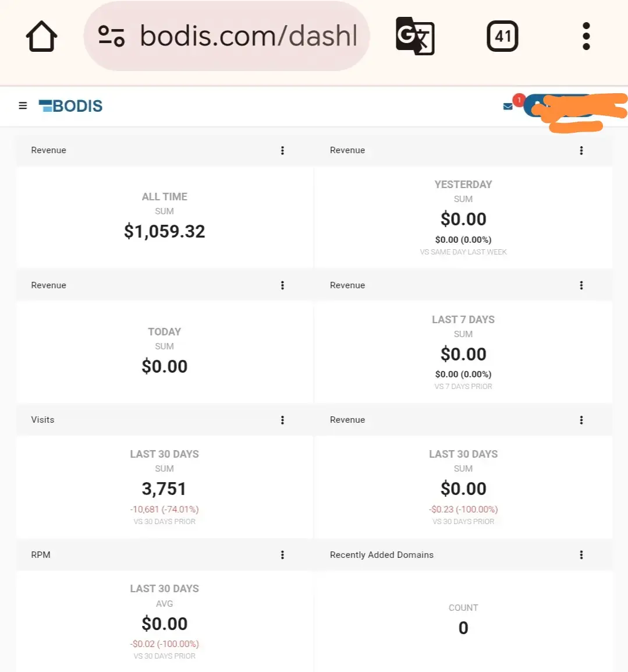Click the red -74.01% visits decline figure
The height and width of the screenshot is (672, 628).
click(164, 509)
